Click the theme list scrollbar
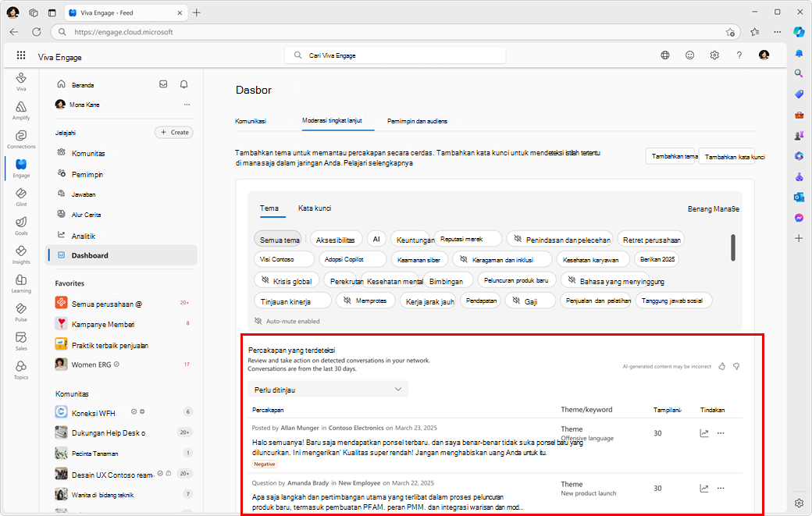Image resolution: width=812 pixels, height=516 pixels. (733, 247)
